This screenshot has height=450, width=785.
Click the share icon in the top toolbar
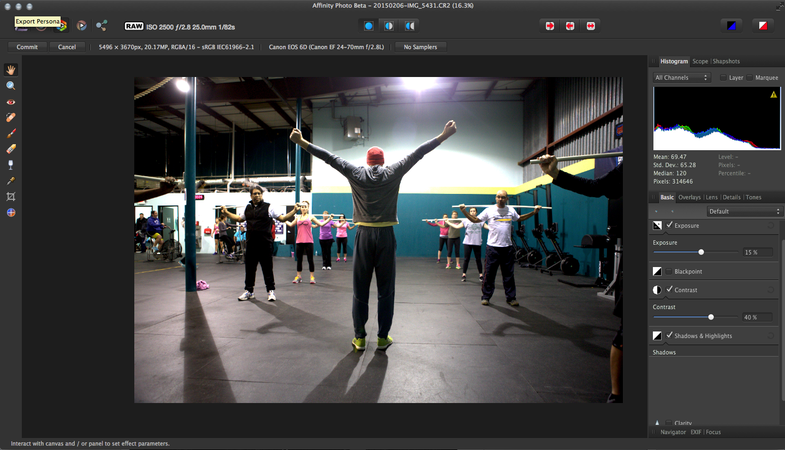pos(102,26)
